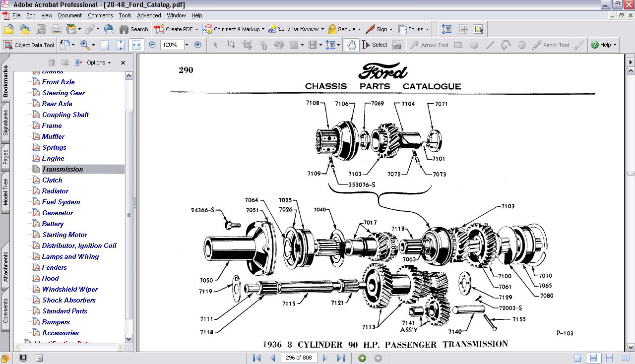The image size is (635, 364).
Task: Select the Transmission bookmark
Action: (x=62, y=169)
